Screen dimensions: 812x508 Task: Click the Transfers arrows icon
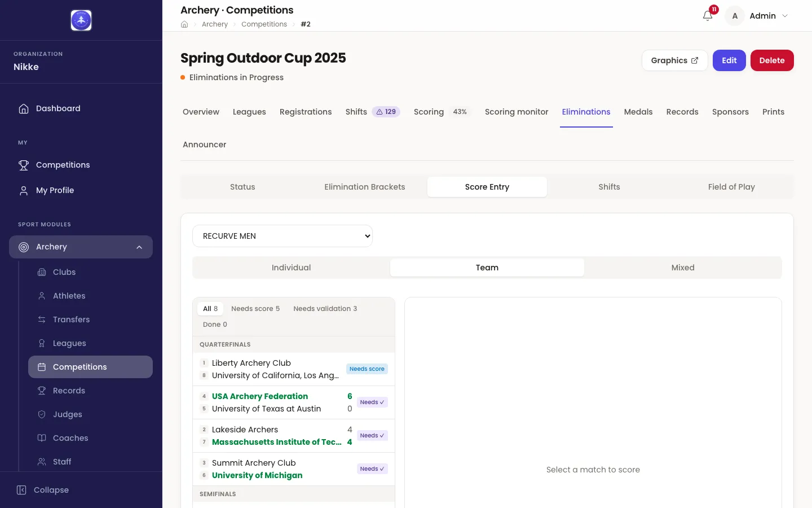[42, 319]
